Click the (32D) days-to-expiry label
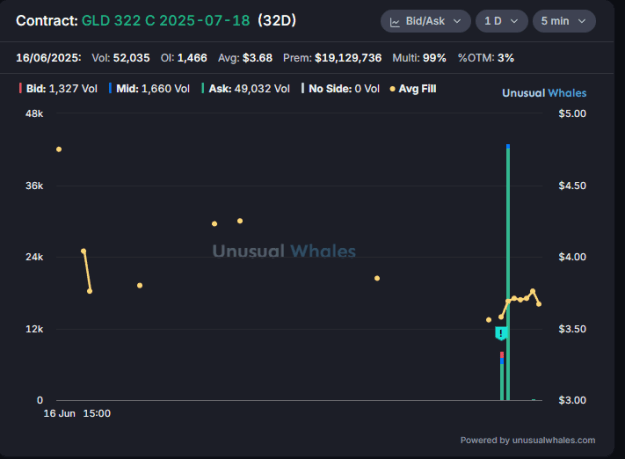 pos(277,21)
